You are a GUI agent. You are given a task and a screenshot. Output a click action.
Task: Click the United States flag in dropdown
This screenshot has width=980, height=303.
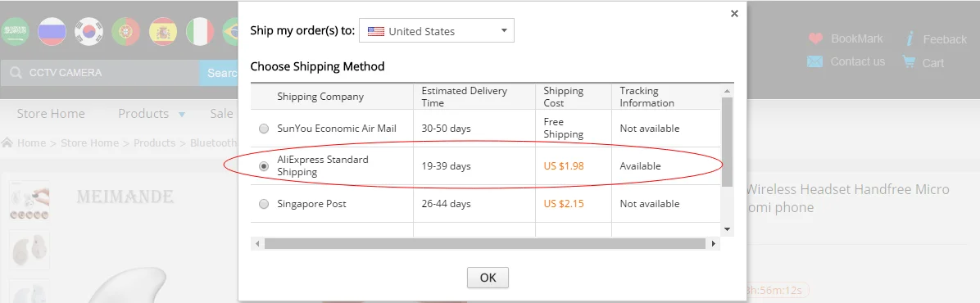375,31
